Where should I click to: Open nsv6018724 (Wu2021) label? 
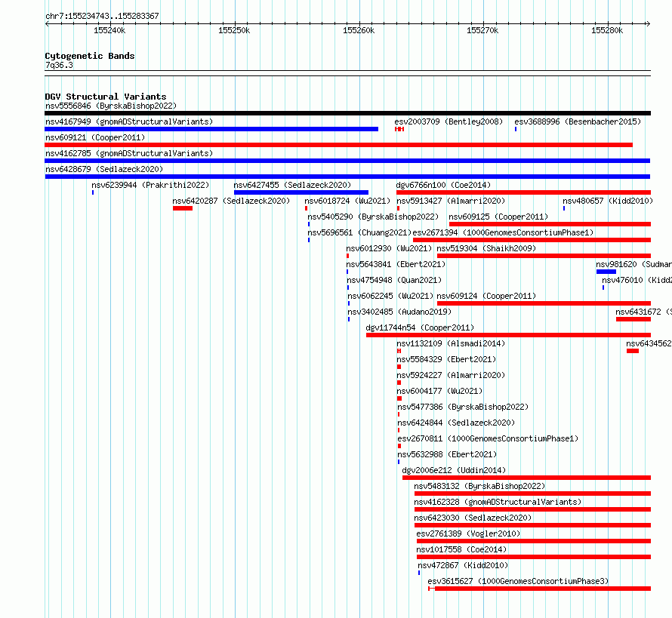click(347, 201)
